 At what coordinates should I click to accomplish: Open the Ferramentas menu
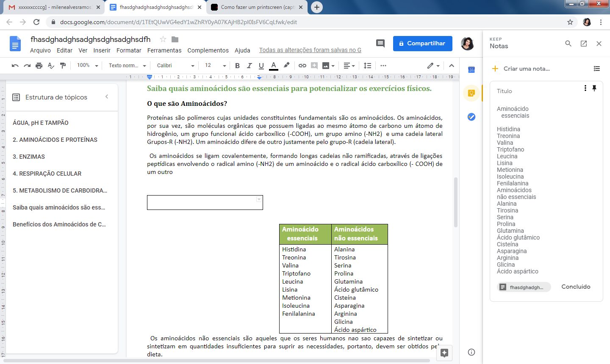pyautogui.click(x=164, y=50)
